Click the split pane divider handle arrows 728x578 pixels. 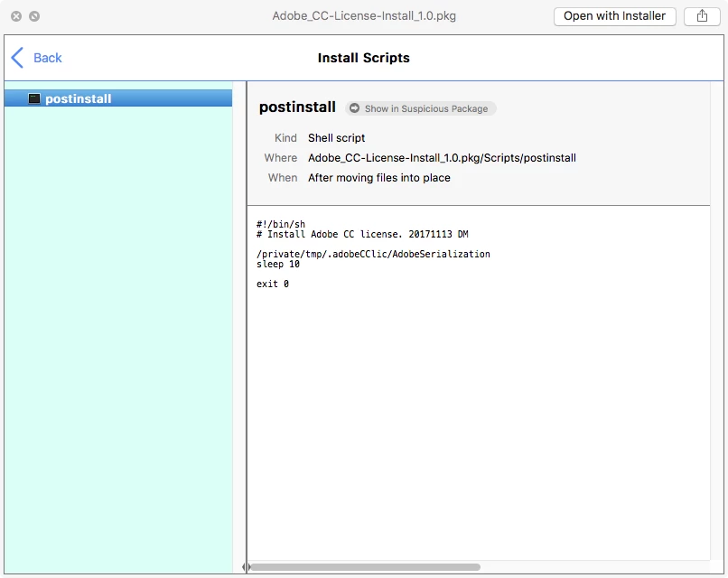point(246,567)
